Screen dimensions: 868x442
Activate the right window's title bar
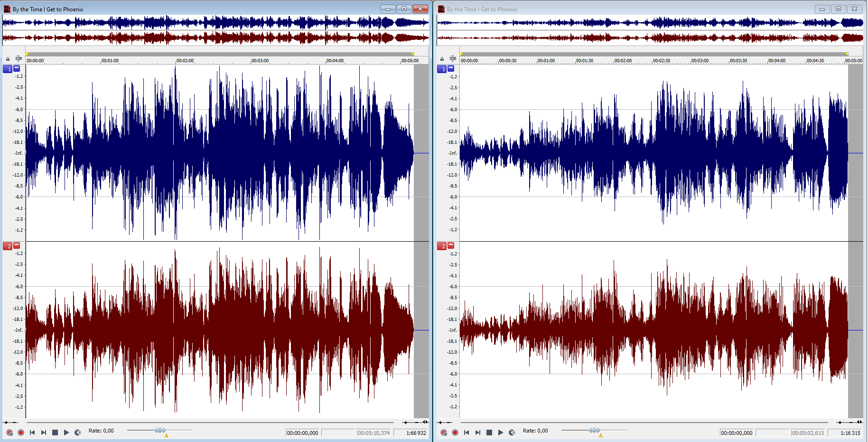click(617, 9)
